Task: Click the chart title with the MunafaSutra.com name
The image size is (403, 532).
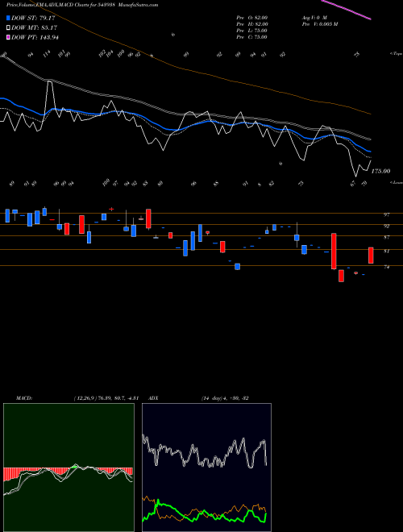Action: tap(82, 5)
